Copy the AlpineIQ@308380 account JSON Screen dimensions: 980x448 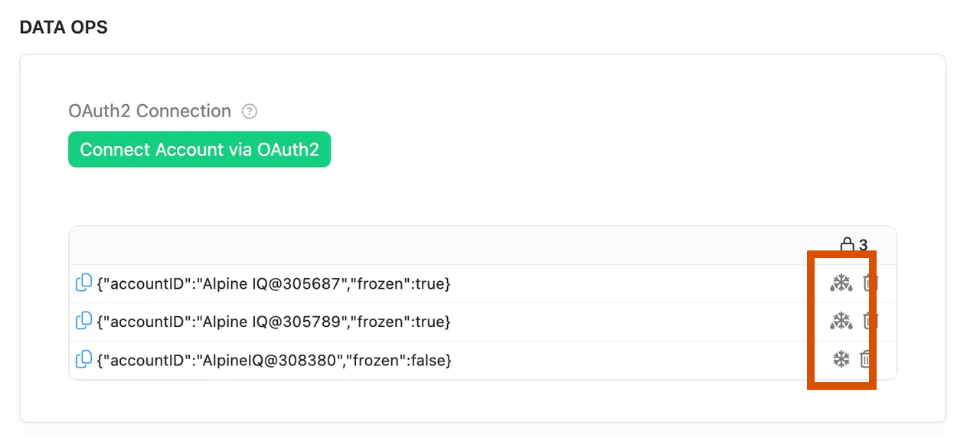tap(83, 360)
